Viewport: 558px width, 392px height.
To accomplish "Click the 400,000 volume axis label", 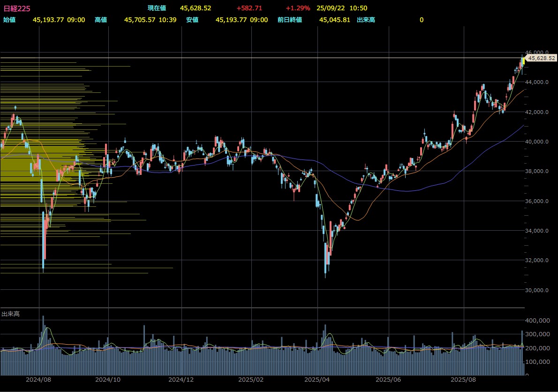I will (537, 321).
